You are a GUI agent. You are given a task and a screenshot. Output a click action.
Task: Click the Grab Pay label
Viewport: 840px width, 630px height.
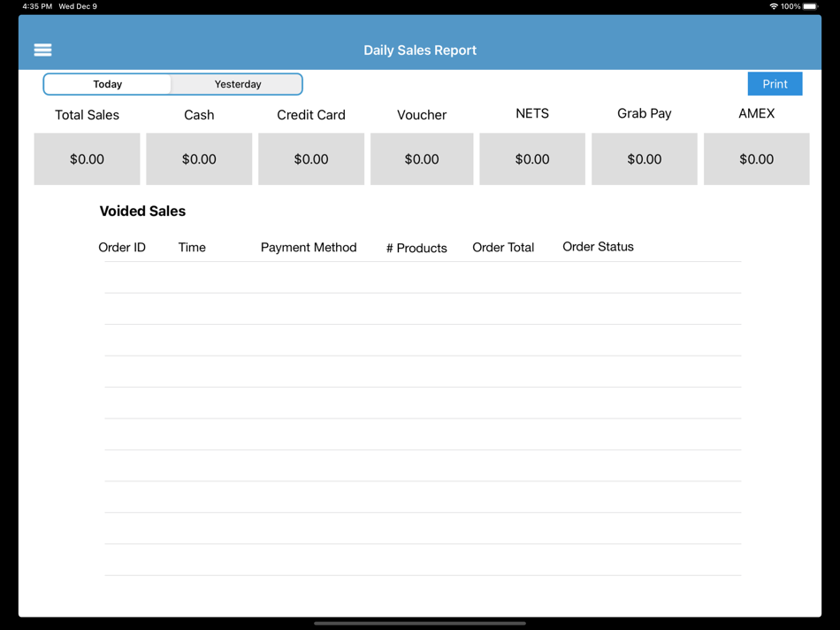[645, 113]
